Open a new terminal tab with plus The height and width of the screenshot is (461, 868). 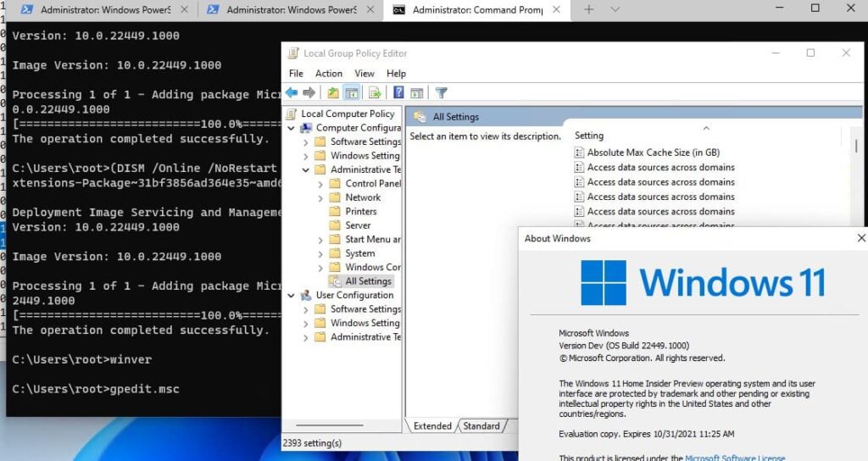tap(589, 9)
